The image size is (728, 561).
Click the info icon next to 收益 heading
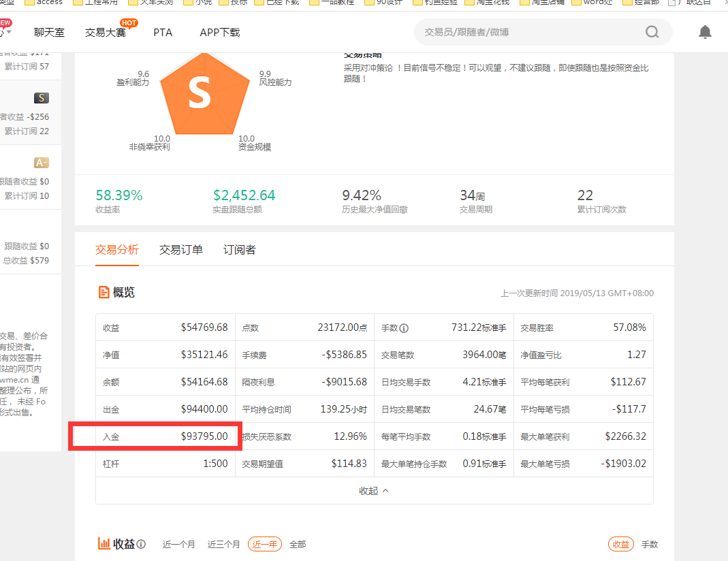click(x=141, y=544)
